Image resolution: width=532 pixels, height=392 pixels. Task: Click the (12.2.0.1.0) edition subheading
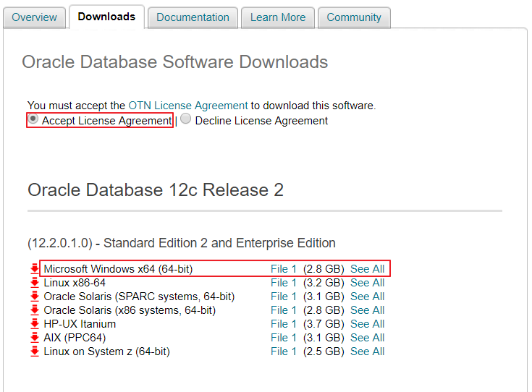tap(182, 243)
